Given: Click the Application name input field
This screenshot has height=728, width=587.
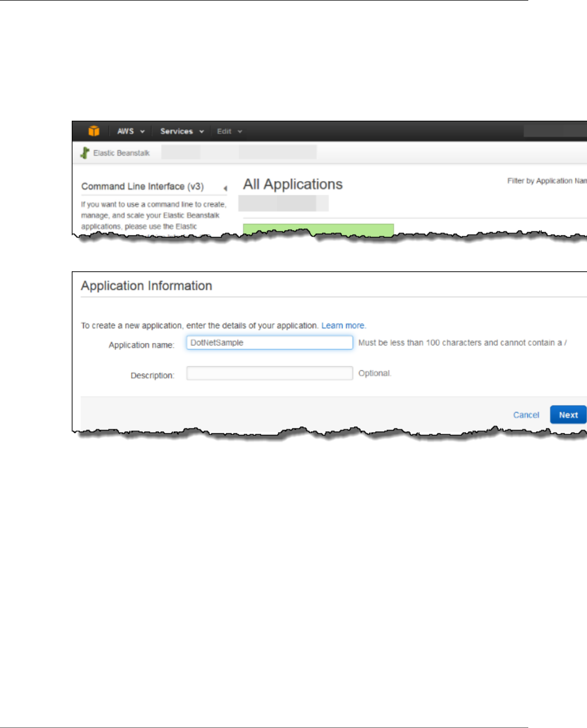Looking at the screenshot, I should pos(270,343).
